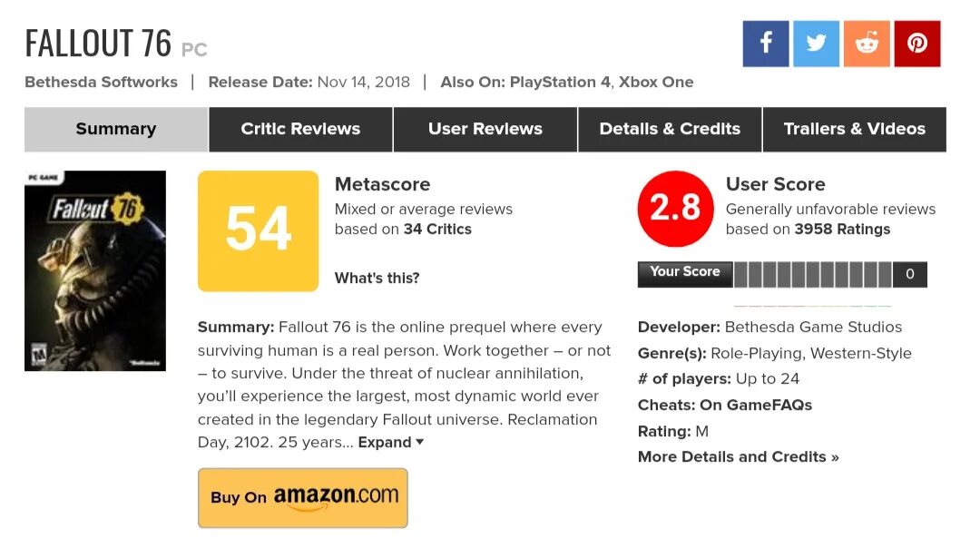The image size is (980, 538).
Task: Select the Summary tab
Action: pyautogui.click(x=116, y=130)
